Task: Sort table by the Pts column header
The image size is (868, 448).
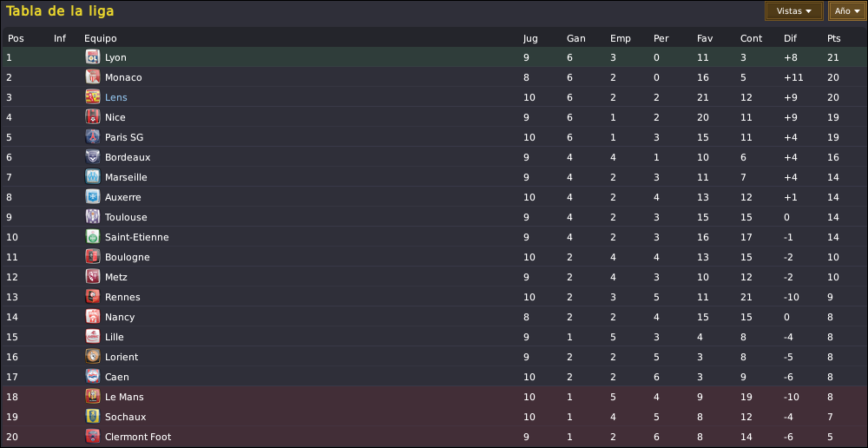Action: pyautogui.click(x=833, y=38)
